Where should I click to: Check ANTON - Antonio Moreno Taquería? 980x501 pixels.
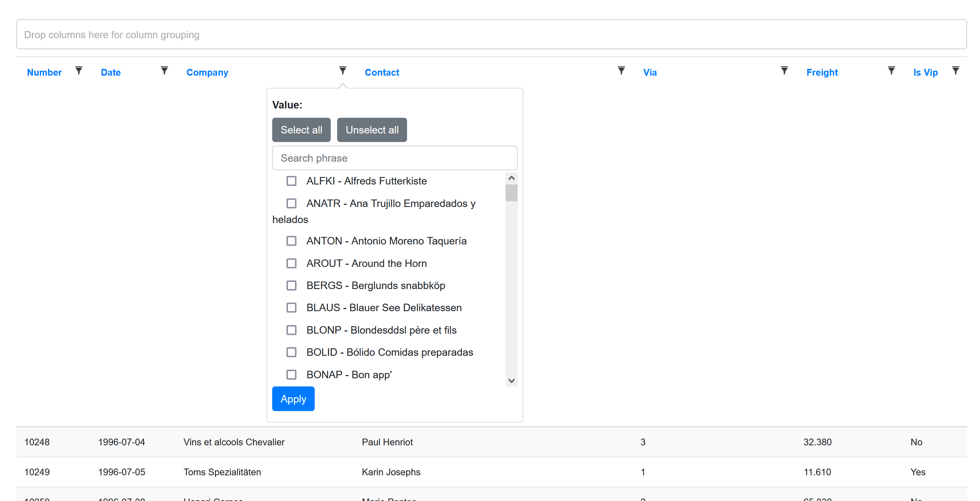[x=291, y=241]
